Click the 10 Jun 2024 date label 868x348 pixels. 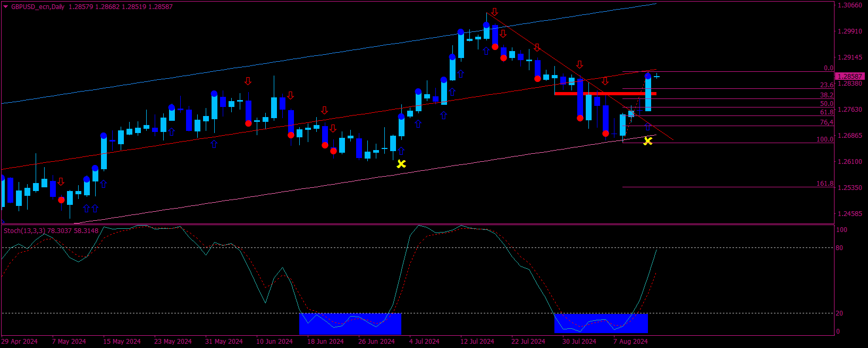[x=274, y=342]
